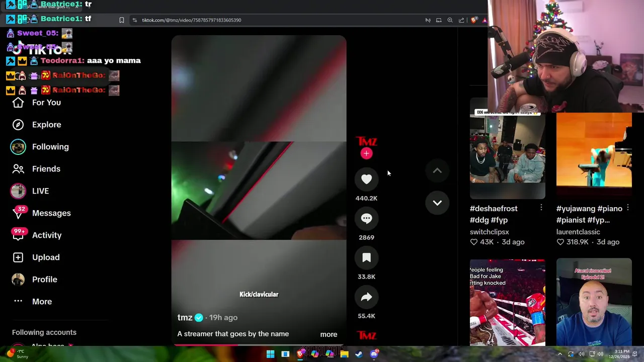This screenshot has width=644, height=362.
Task: Click the Activity notifications icon
Action: click(x=18, y=235)
